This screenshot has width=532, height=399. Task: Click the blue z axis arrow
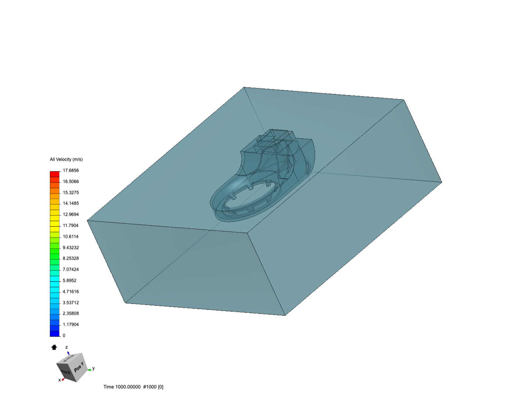(x=68, y=353)
